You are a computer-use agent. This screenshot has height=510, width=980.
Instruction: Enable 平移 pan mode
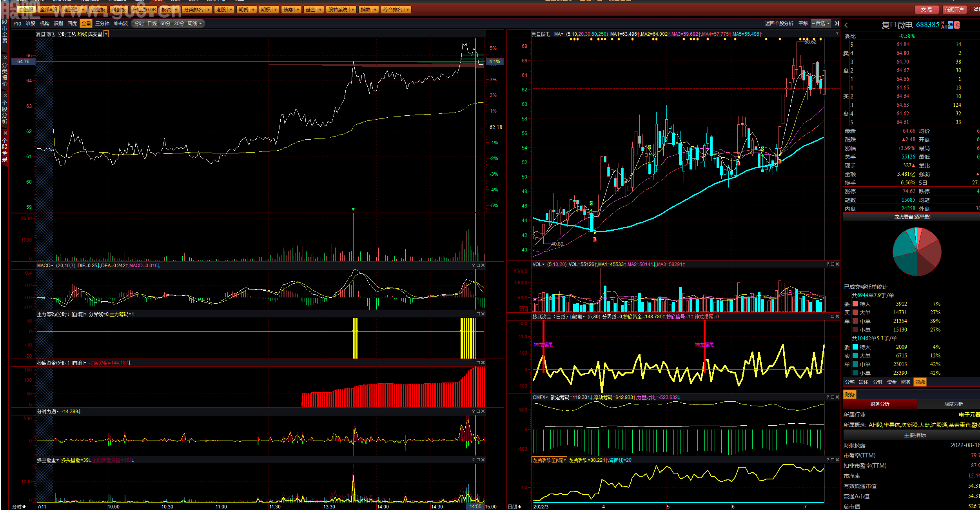coord(803,24)
